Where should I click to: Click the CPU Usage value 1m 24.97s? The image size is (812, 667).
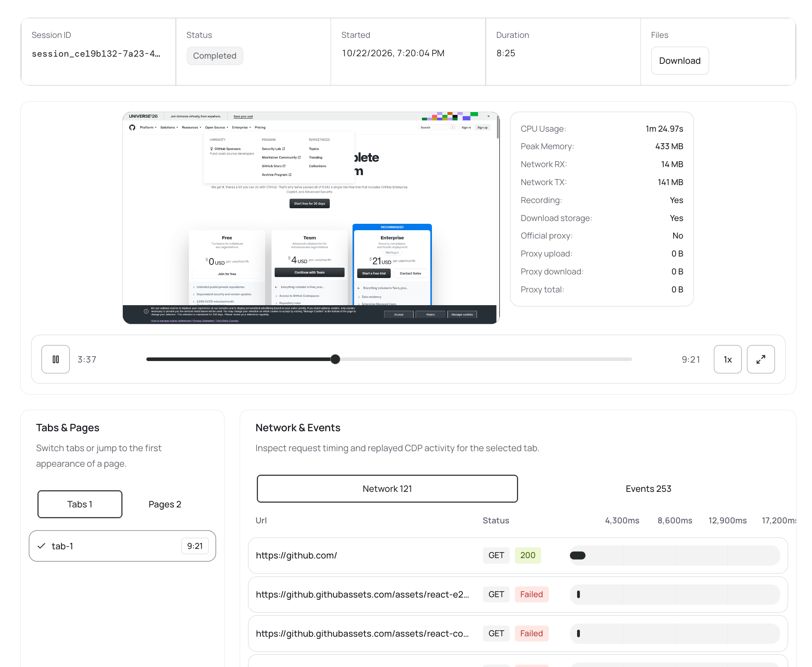664,128
